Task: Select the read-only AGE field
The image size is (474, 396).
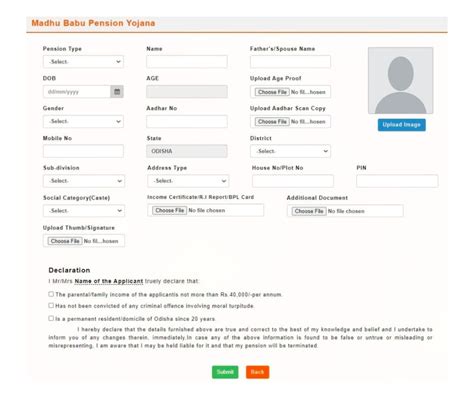Action: click(187, 92)
